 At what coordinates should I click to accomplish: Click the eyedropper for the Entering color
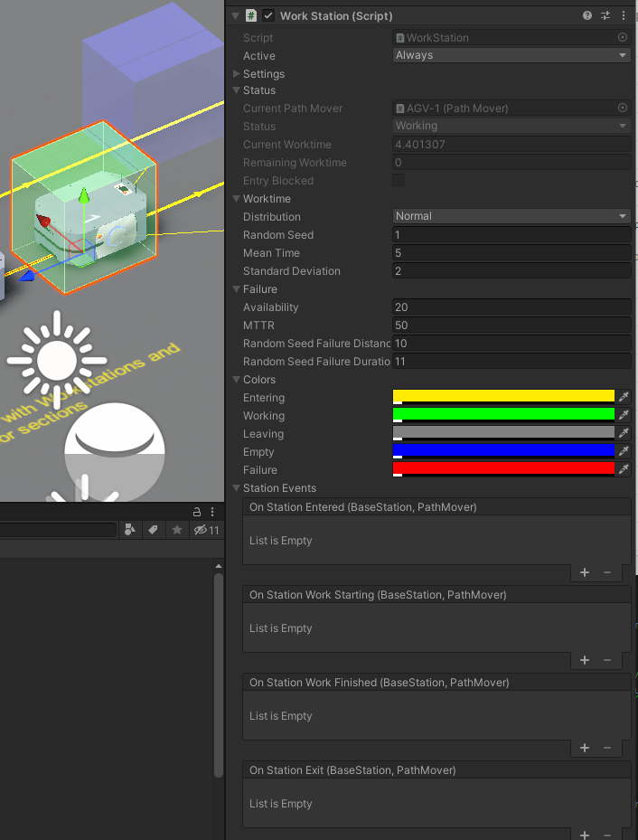pyautogui.click(x=623, y=397)
